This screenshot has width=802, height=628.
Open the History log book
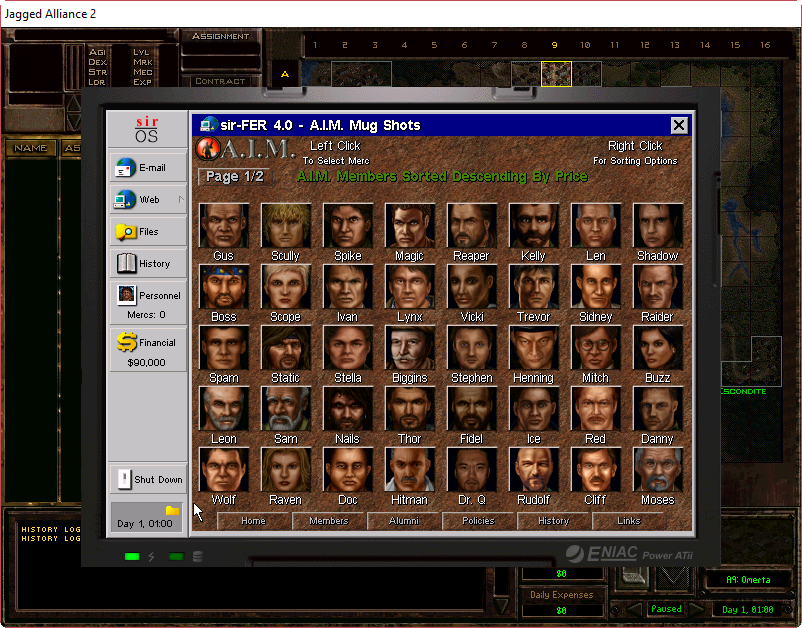click(x=148, y=263)
